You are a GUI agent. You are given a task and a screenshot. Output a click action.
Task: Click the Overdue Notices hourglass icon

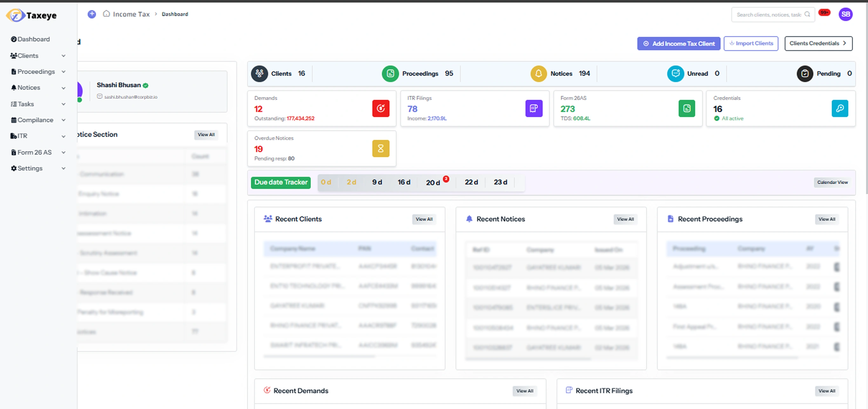point(381,148)
